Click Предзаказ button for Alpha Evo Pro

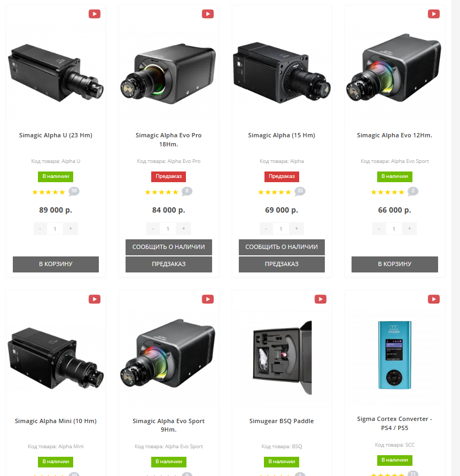[x=168, y=264]
